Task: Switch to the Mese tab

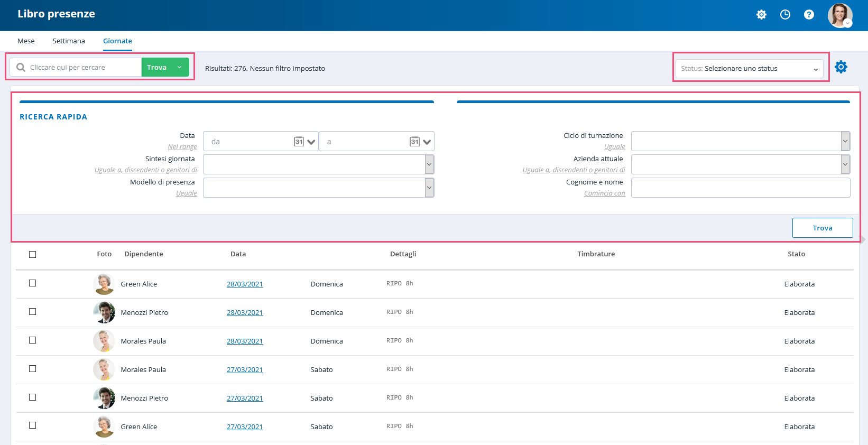Action: (26, 41)
